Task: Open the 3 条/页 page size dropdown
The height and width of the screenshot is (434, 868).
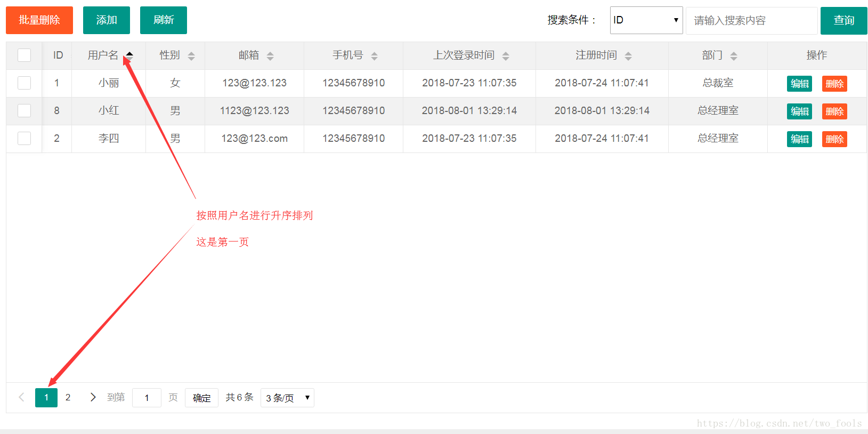Action: [x=287, y=398]
